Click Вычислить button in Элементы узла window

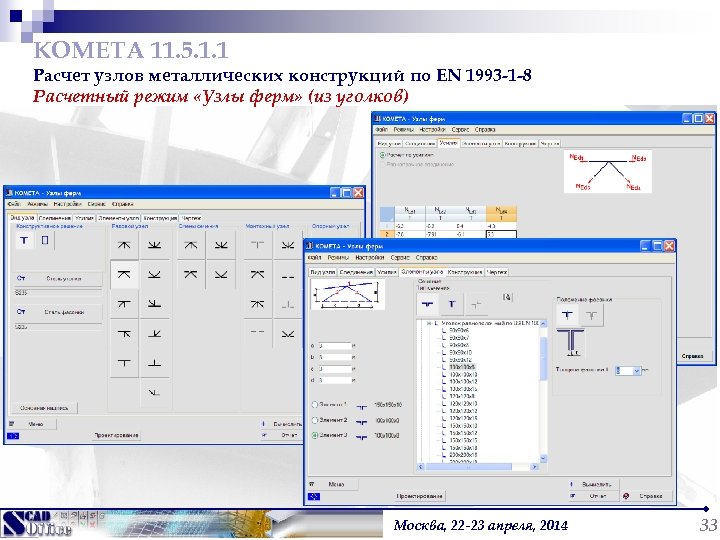point(595,484)
